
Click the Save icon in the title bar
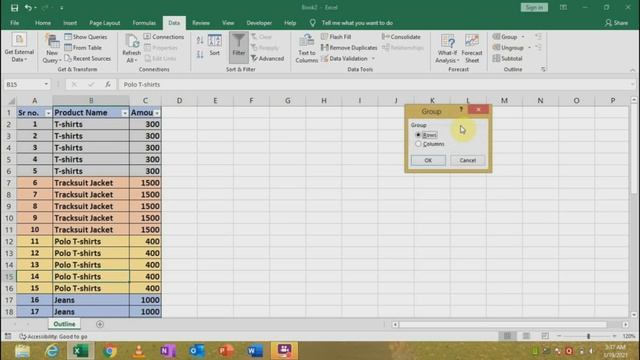(14, 8)
